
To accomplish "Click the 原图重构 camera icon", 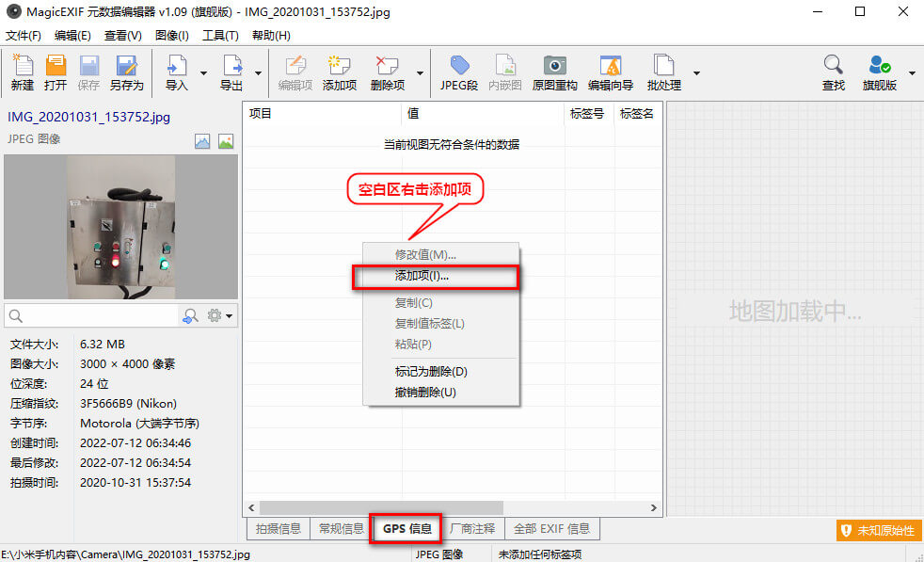I will pos(555,67).
